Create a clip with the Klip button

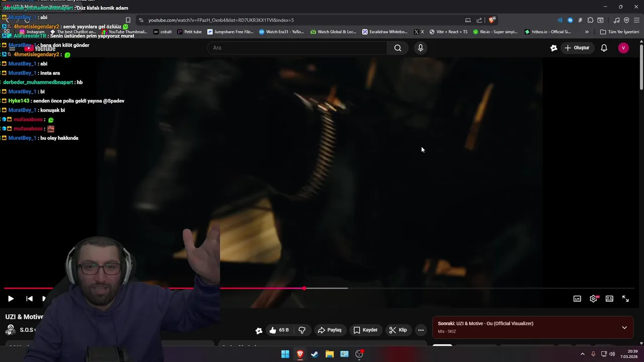click(398, 330)
